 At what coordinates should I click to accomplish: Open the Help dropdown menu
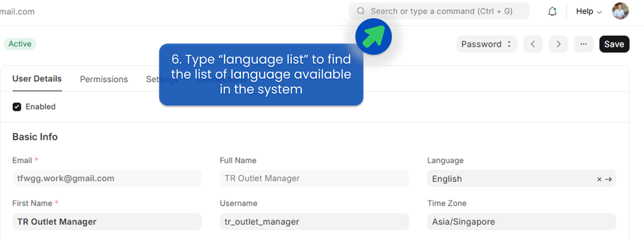coord(589,11)
